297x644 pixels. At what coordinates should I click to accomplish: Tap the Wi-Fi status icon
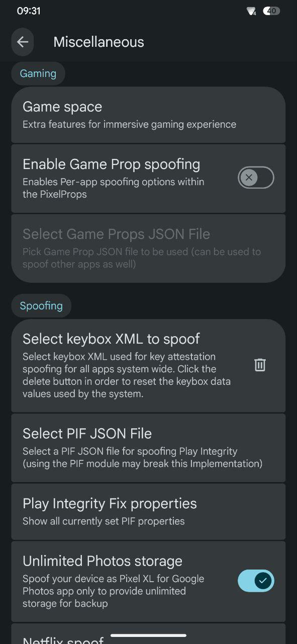(251, 11)
